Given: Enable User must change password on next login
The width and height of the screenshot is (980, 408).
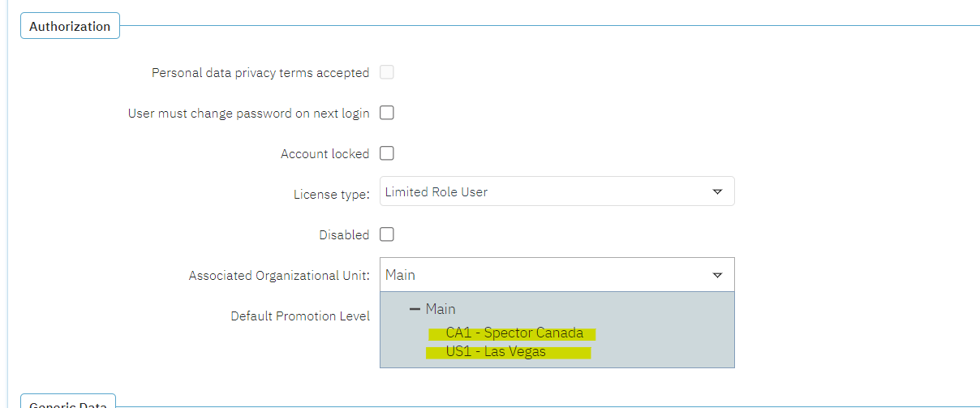Looking at the screenshot, I should coord(387,113).
